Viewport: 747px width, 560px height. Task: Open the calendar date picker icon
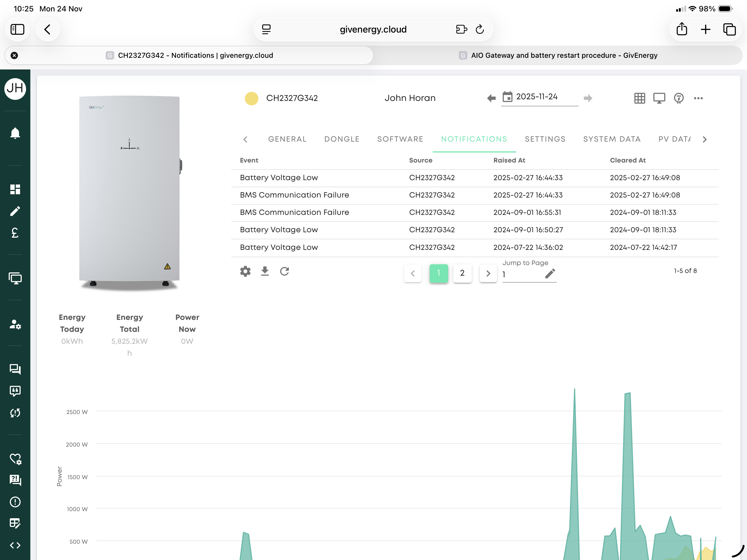(x=507, y=97)
